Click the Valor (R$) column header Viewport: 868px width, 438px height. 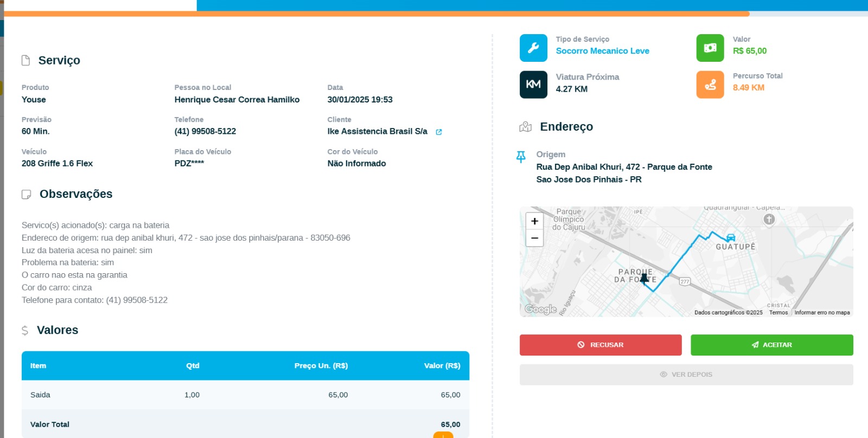click(x=442, y=366)
